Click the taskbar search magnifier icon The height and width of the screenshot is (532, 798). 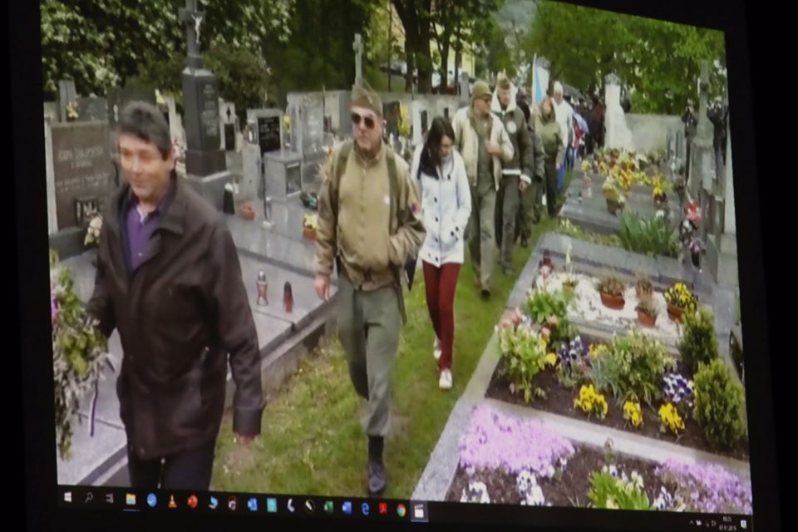(89, 497)
